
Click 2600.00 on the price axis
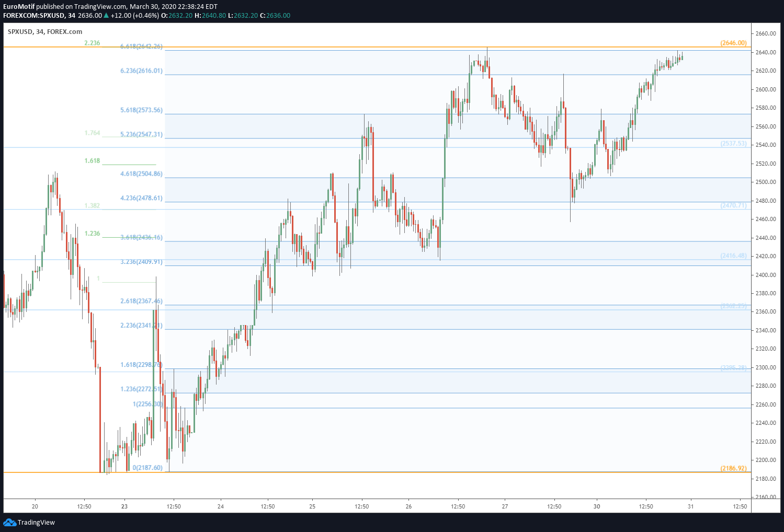point(766,89)
